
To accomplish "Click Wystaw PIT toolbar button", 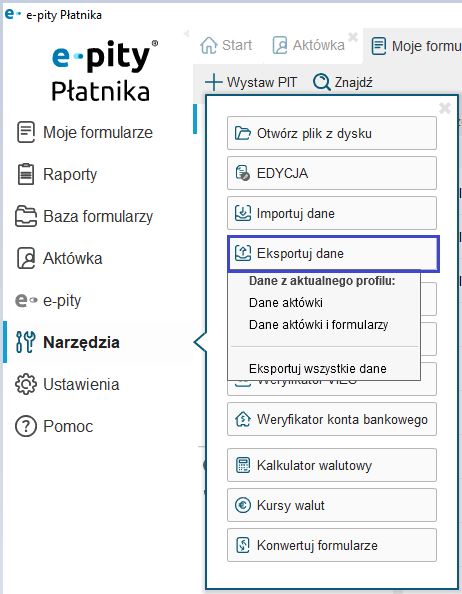I will (251, 82).
